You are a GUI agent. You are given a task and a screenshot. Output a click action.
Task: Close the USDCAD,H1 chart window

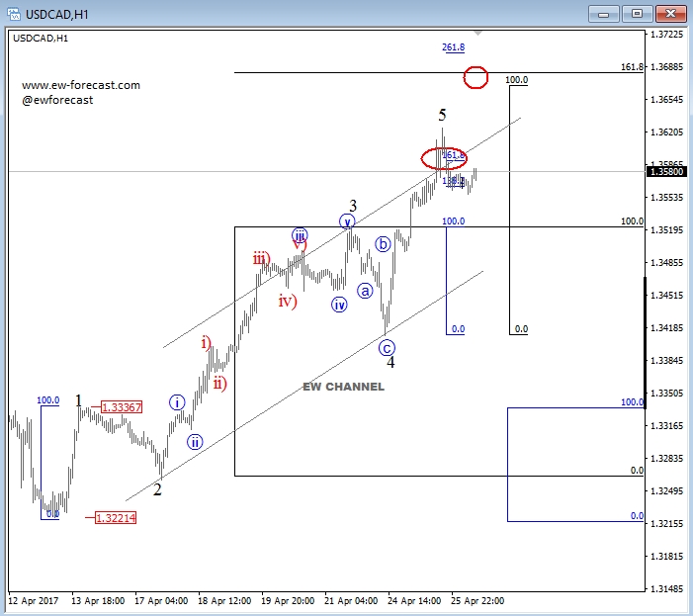pos(670,14)
